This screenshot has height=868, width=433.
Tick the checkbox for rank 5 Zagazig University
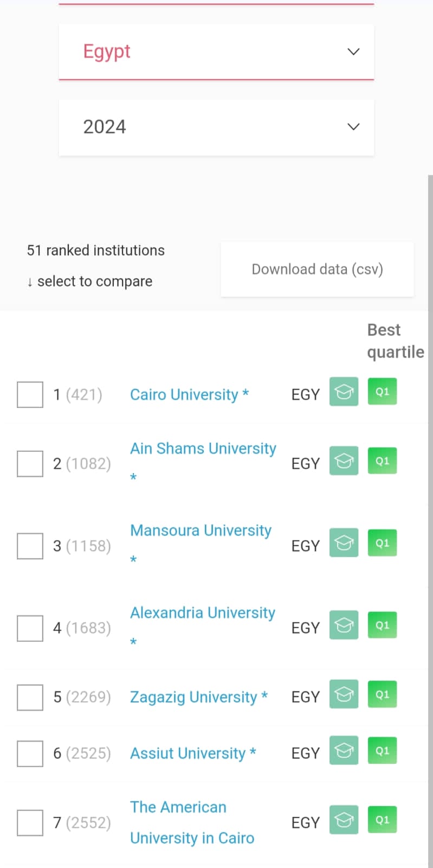[30, 697]
